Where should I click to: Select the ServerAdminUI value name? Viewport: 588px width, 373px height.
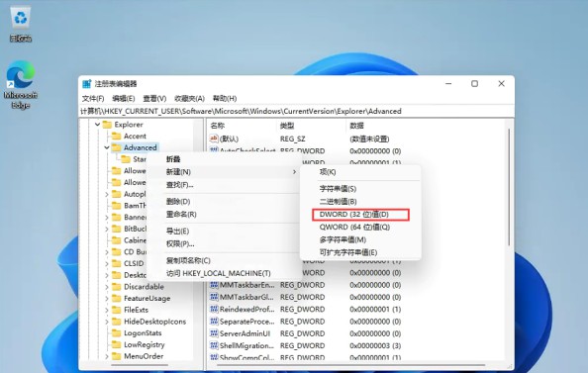245,333
